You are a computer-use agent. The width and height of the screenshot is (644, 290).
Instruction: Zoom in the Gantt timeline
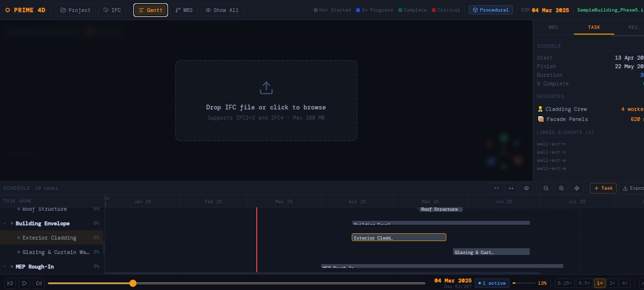click(x=561, y=188)
